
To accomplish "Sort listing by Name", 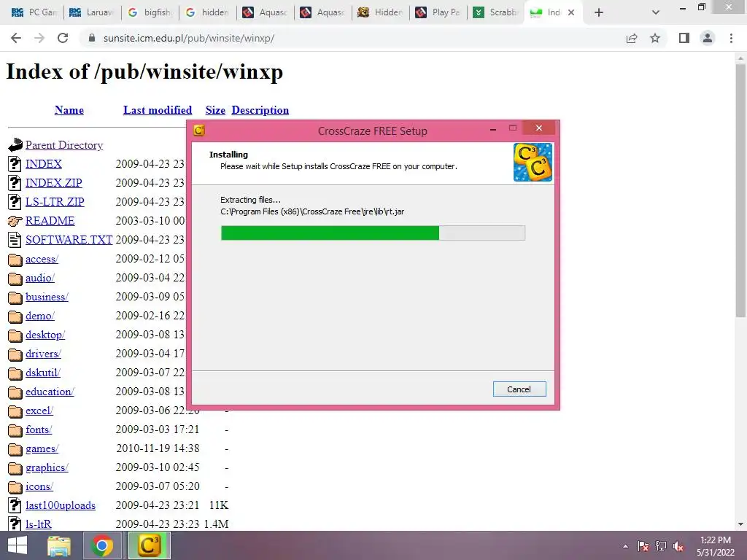I will 69,110.
